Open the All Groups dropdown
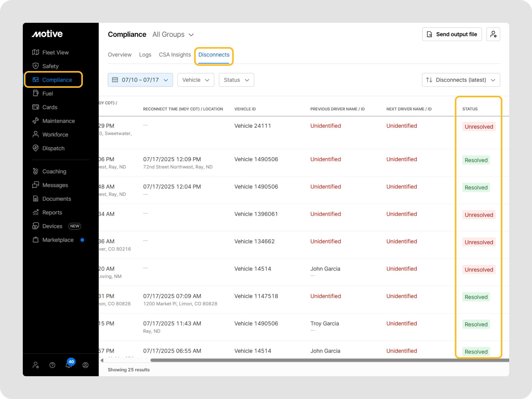Screen dimensions: 532x399 pos(173,34)
